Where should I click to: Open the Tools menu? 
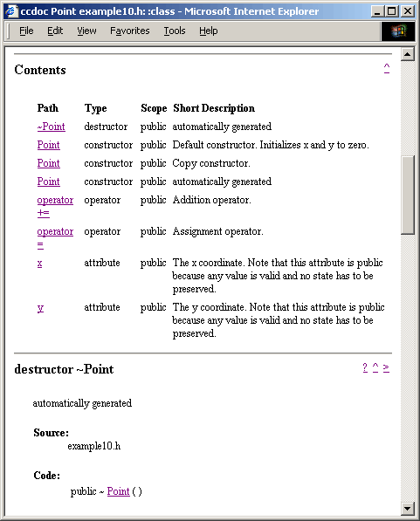coord(175,31)
